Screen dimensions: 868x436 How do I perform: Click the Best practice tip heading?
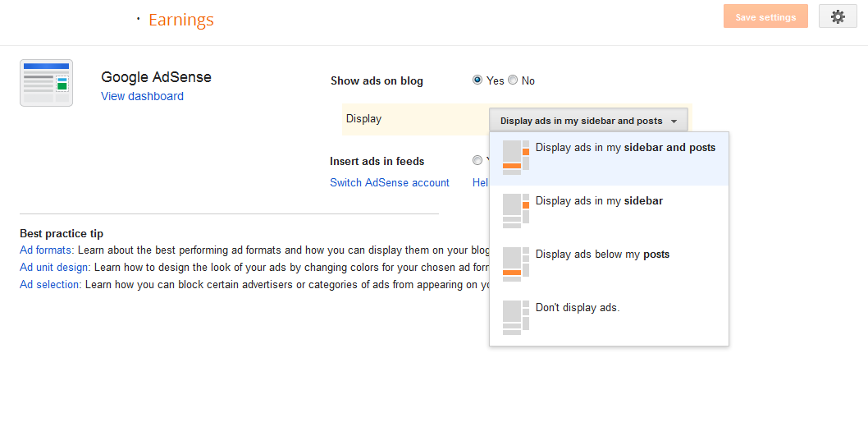tap(62, 233)
